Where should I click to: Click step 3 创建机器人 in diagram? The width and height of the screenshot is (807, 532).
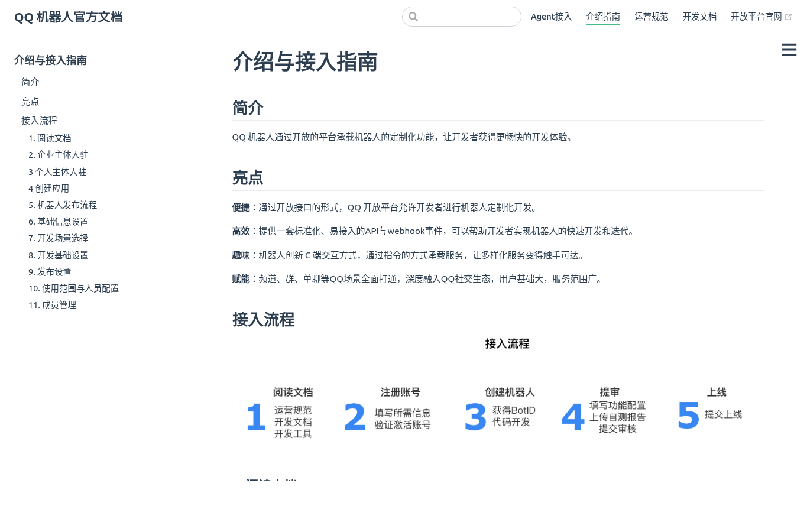click(510, 392)
